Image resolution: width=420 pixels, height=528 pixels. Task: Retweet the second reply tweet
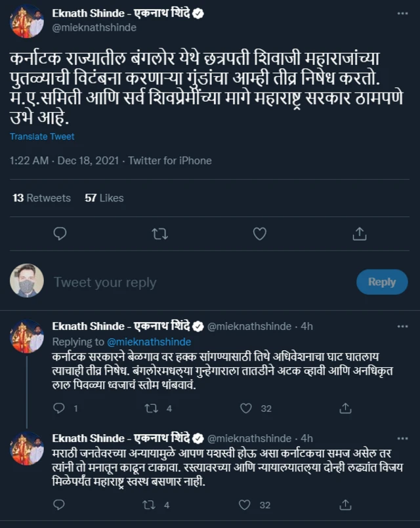150,506
